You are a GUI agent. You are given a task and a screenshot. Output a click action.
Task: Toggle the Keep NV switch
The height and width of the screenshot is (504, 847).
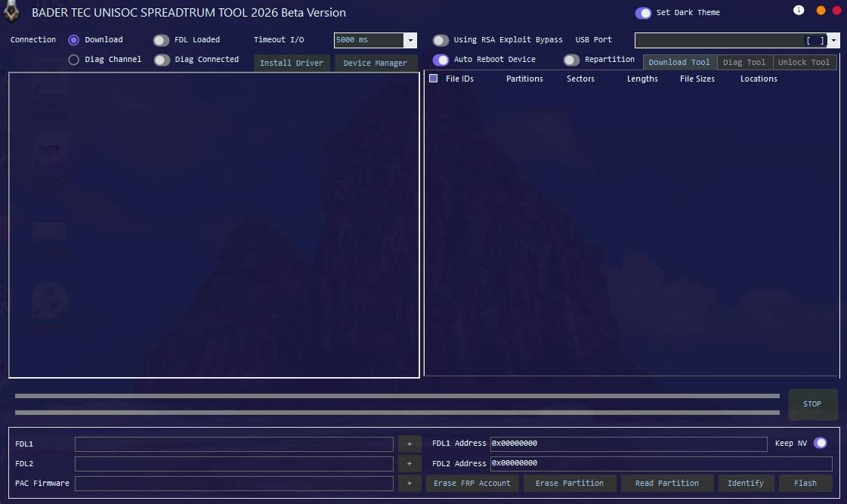(821, 444)
